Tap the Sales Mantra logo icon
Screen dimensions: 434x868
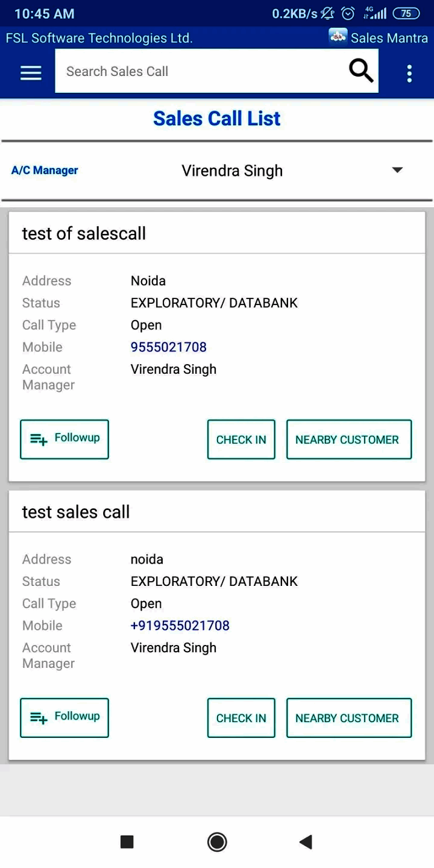click(338, 37)
